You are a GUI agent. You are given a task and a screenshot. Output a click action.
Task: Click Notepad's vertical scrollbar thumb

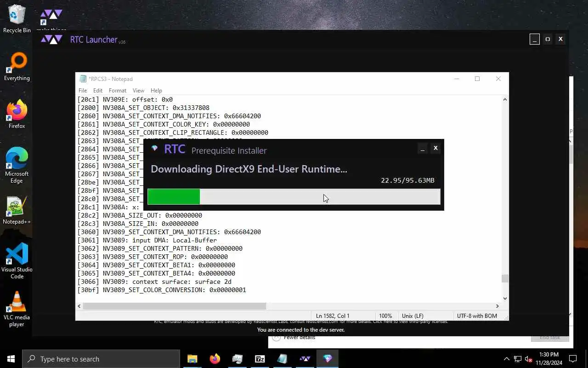point(505,279)
